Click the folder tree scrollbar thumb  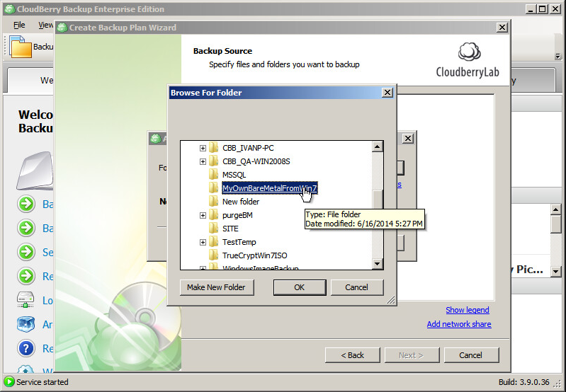click(x=377, y=199)
